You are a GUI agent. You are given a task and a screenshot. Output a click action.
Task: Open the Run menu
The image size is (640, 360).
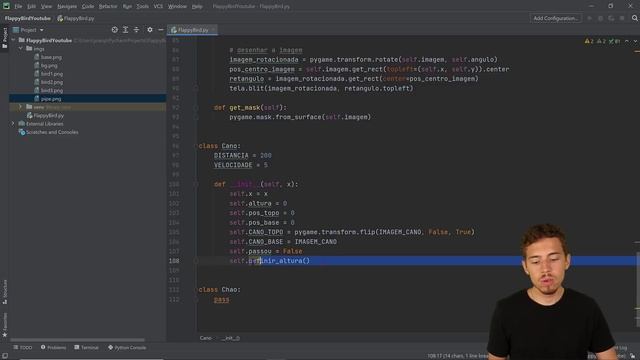coord(127,7)
